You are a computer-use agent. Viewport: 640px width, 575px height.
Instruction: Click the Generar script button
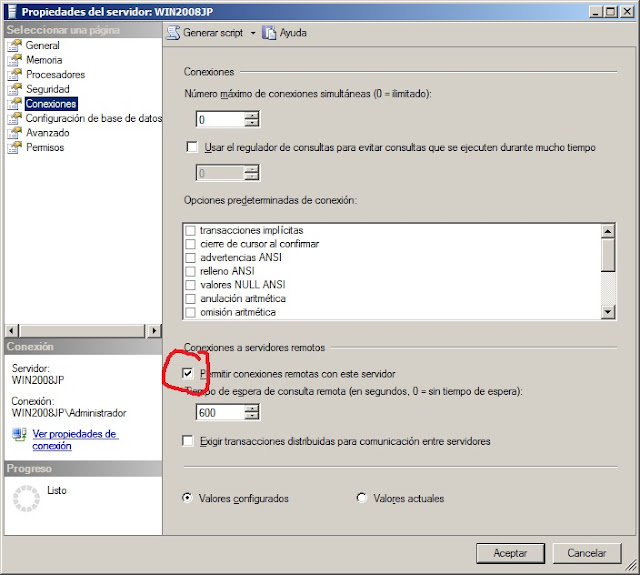tap(205, 33)
